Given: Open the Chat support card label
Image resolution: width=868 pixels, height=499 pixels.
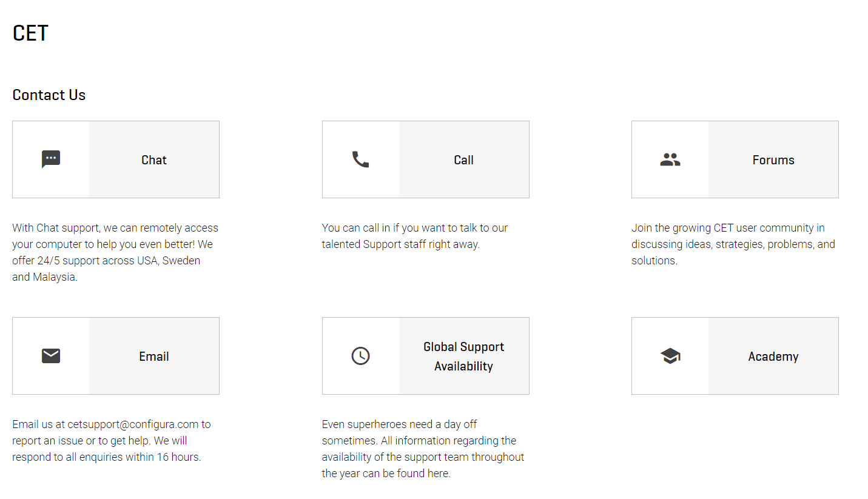Looking at the screenshot, I should click(154, 160).
